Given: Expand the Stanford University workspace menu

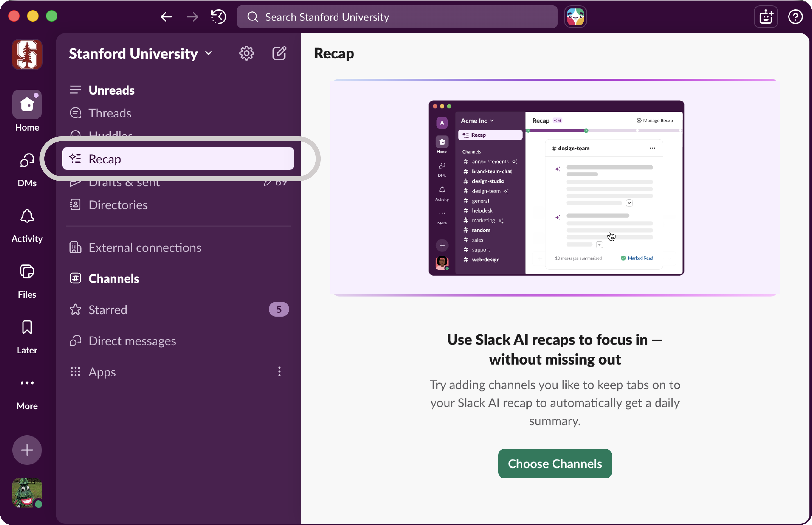Looking at the screenshot, I should click(140, 53).
